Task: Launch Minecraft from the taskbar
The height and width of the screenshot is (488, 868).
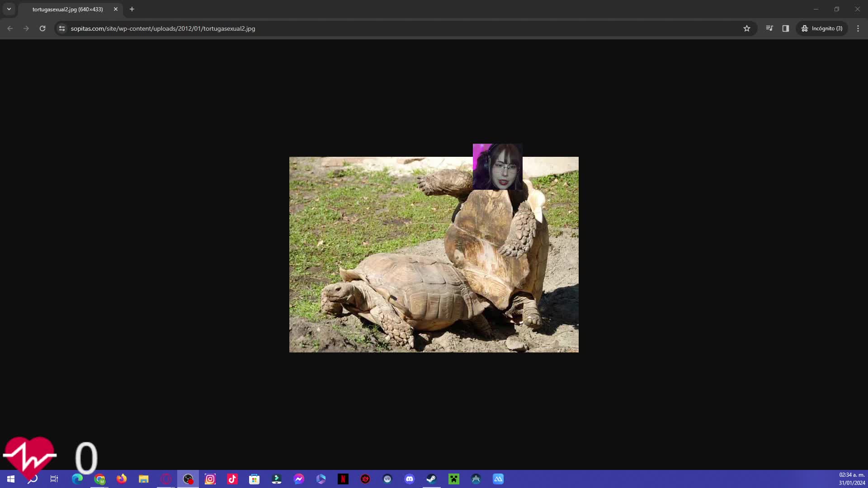Action: point(454,479)
